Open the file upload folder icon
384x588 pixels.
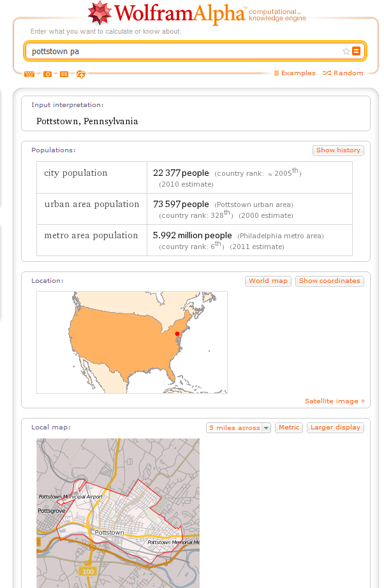[81, 75]
